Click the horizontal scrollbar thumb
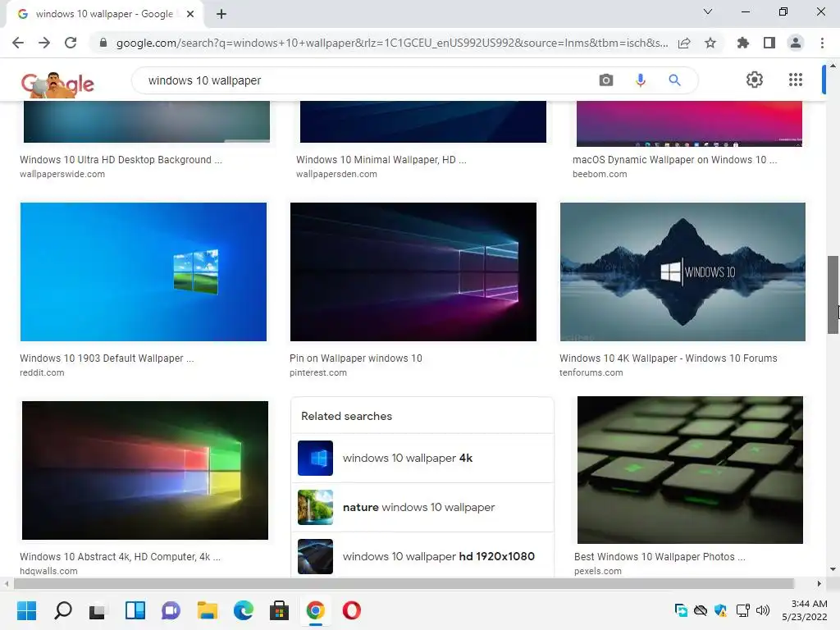840x630 pixels. (x=404, y=583)
